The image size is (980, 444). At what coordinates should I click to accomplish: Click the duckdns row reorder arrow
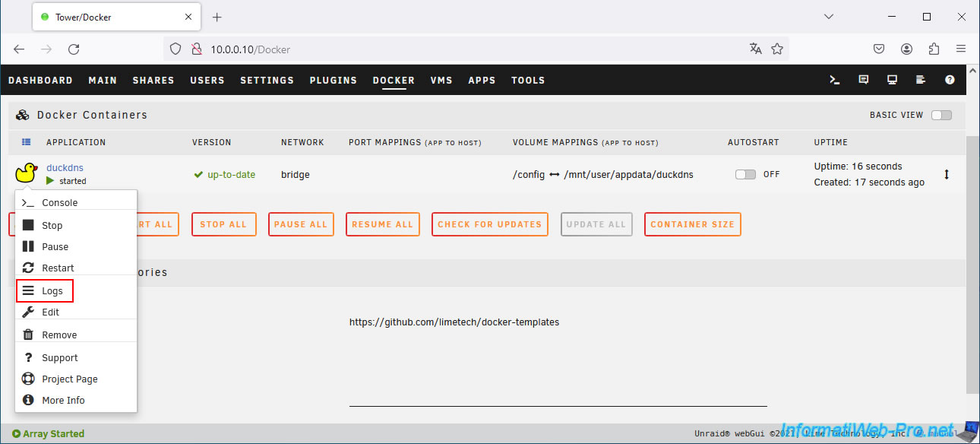tap(947, 174)
